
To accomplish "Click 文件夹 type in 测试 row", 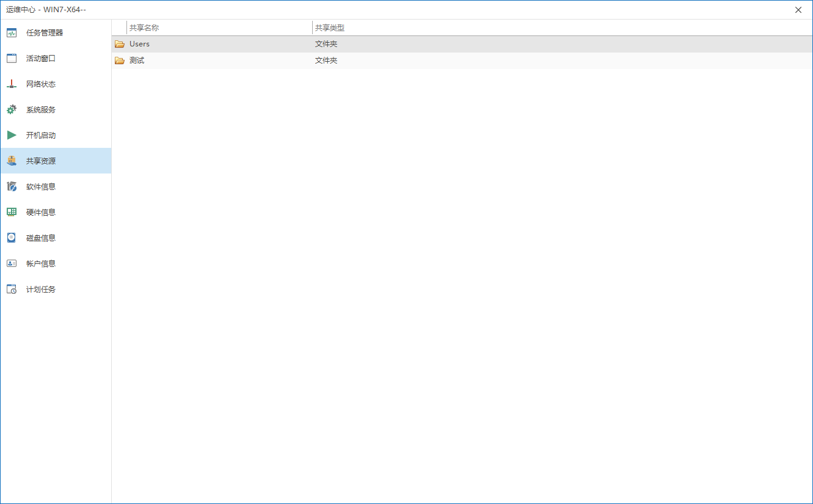I will point(326,60).
